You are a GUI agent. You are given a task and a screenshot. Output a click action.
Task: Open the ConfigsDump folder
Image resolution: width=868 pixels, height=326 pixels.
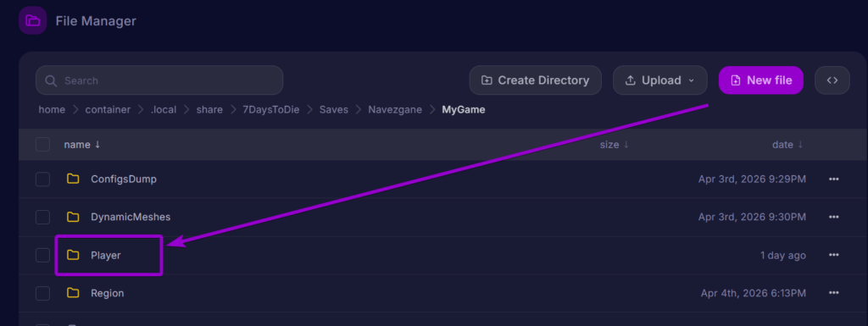click(124, 179)
